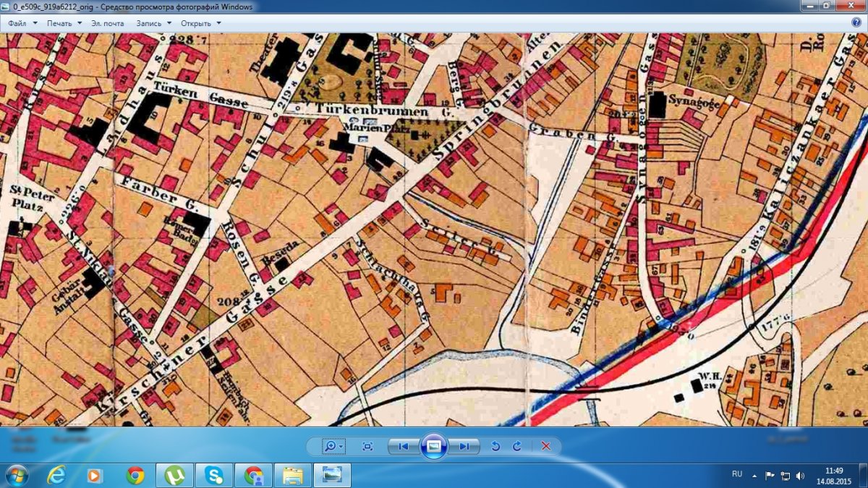Launch Internet Explorer from the taskbar
Viewport: 868px width, 488px height.
click(x=56, y=475)
